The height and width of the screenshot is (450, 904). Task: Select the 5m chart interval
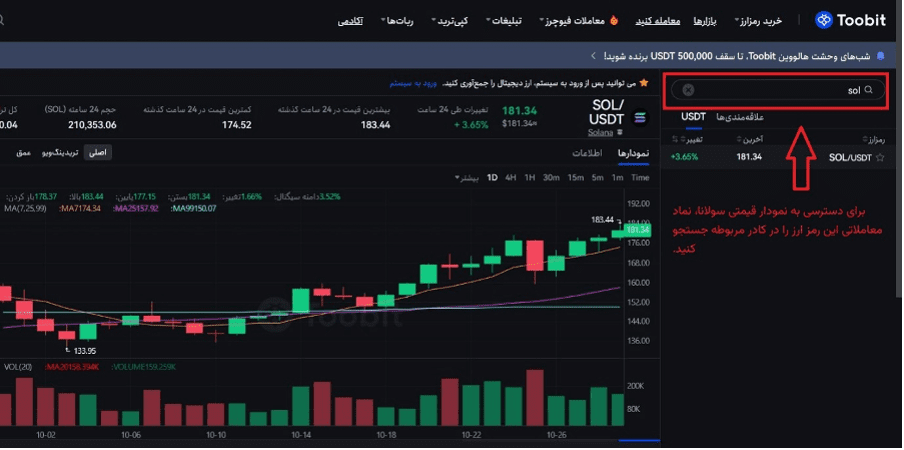coord(598,177)
